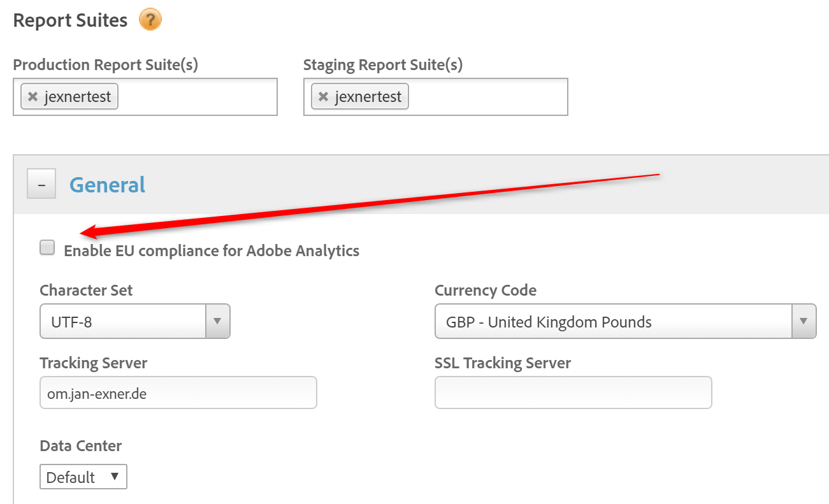Screen dimensions: 829x504
Task: Enable EU compliance for Adobe Analytics checkbox
Action: pyautogui.click(x=47, y=248)
